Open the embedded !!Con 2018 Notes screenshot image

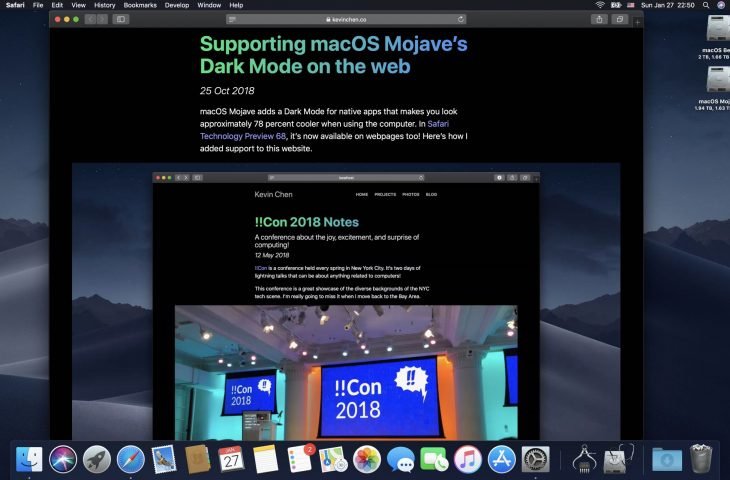pos(346,301)
